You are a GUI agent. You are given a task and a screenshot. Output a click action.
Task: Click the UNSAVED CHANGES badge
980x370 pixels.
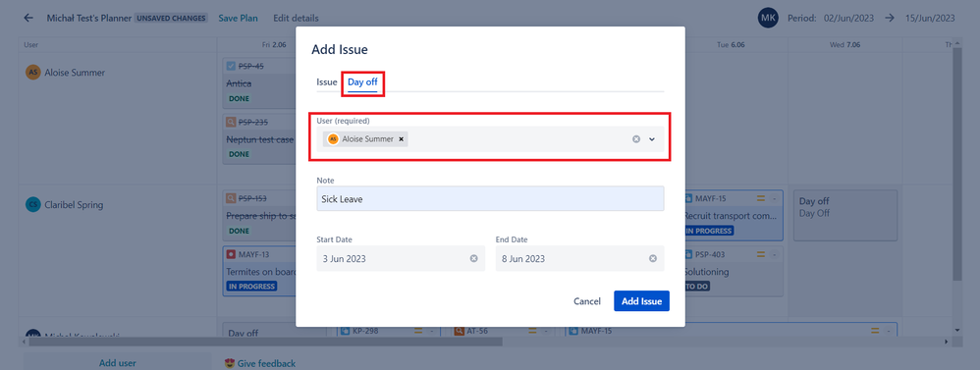click(172, 18)
